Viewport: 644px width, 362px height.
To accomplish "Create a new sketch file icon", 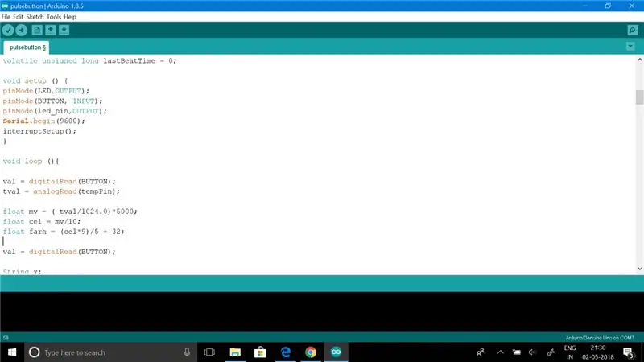I will [x=37, y=30].
